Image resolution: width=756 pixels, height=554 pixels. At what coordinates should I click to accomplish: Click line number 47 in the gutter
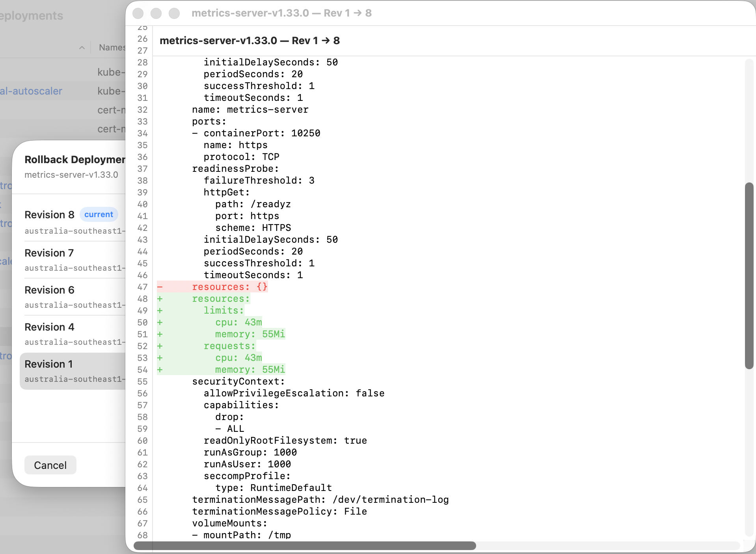pyautogui.click(x=142, y=287)
